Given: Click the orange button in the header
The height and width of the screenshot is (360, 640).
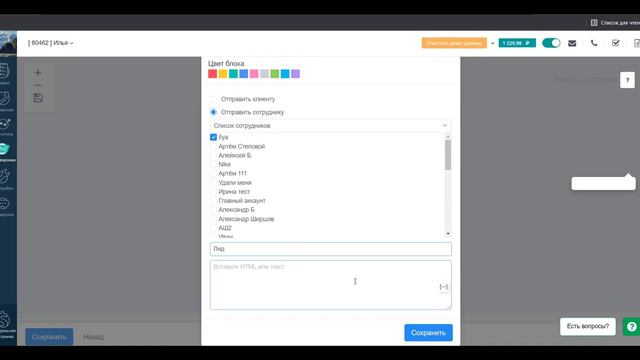Looking at the screenshot, I should 454,43.
